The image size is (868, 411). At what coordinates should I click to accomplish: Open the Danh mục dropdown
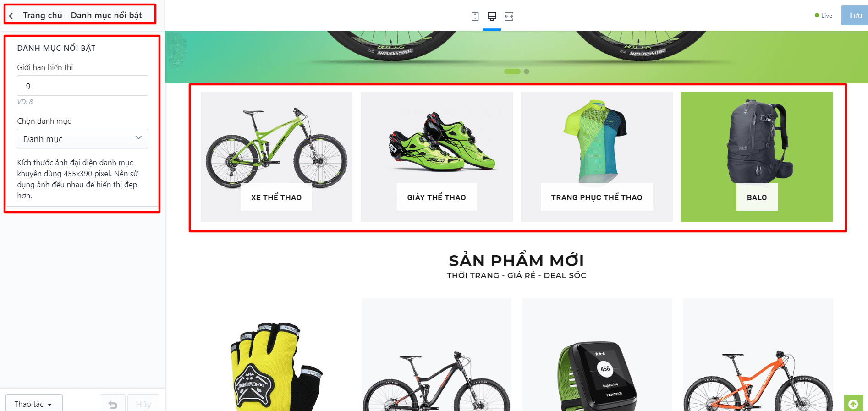pyautogui.click(x=82, y=138)
